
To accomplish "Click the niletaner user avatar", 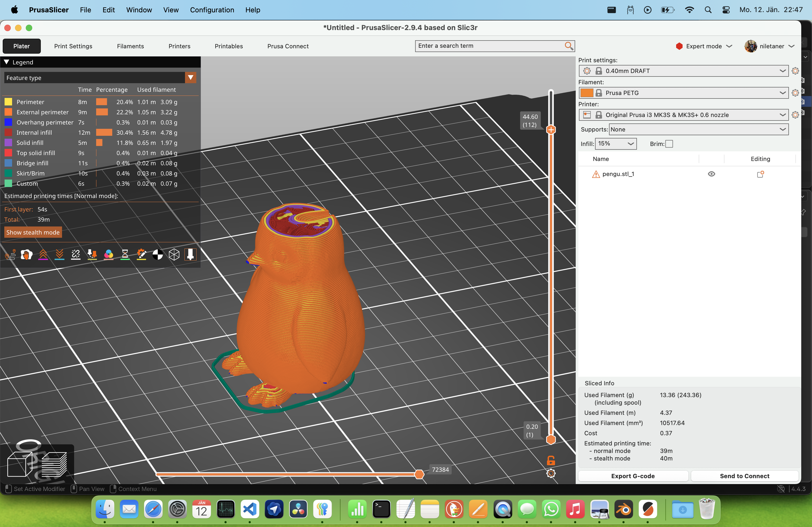I will (x=750, y=46).
